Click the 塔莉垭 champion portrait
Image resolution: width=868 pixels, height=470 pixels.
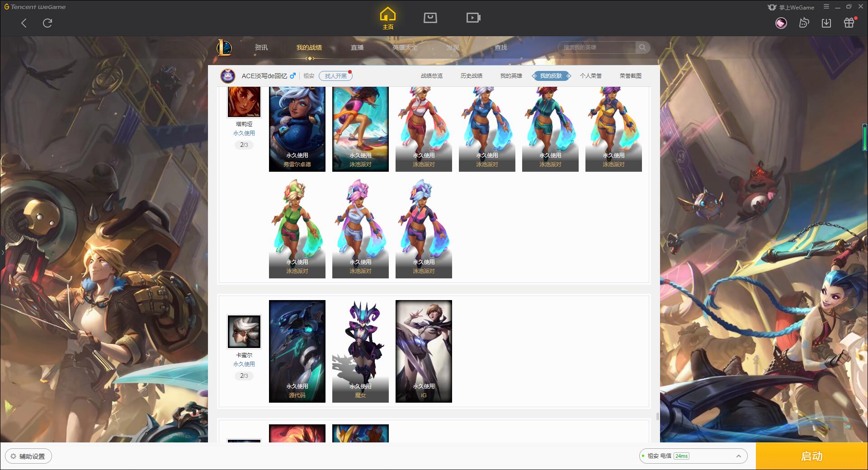244,102
